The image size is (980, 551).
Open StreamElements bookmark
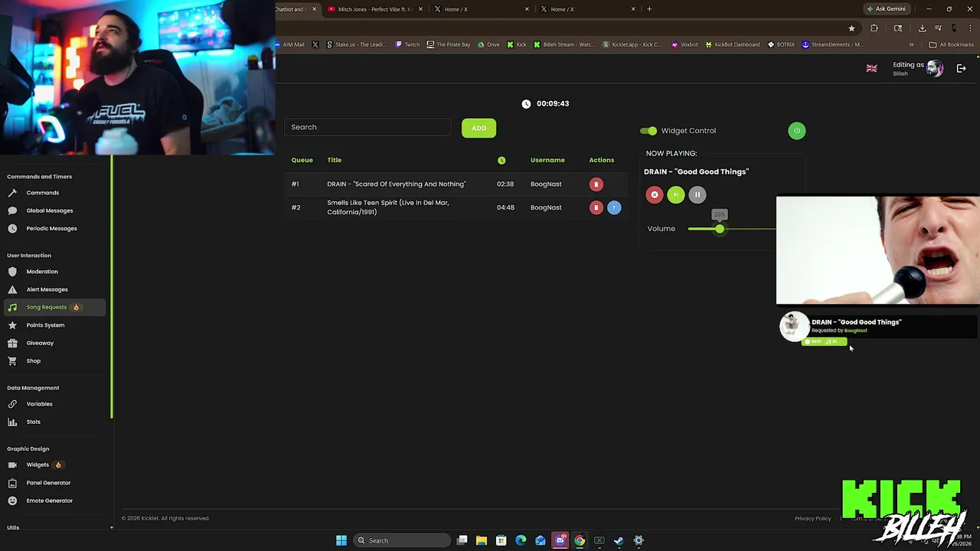click(832, 44)
